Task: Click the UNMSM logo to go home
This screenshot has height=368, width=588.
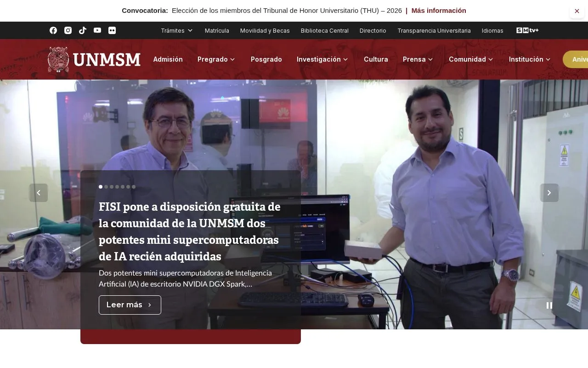Action: point(94,59)
